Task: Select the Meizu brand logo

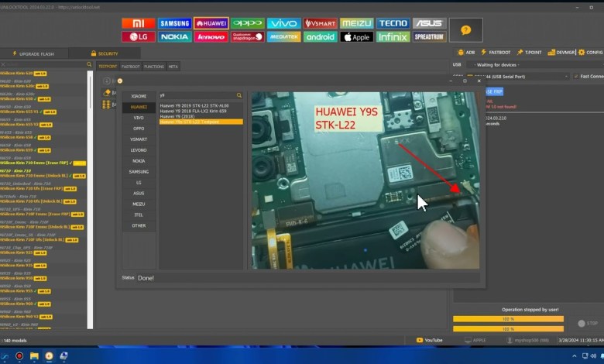Action: [357, 23]
